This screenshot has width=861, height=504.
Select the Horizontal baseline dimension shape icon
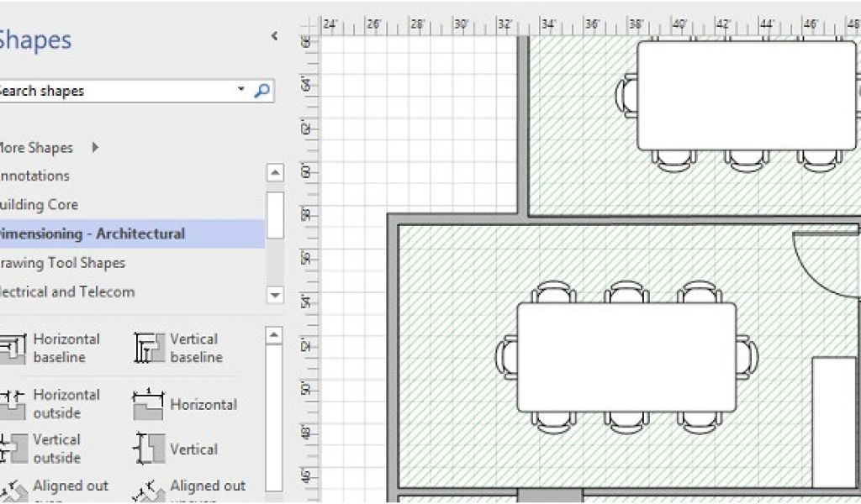click(12, 349)
